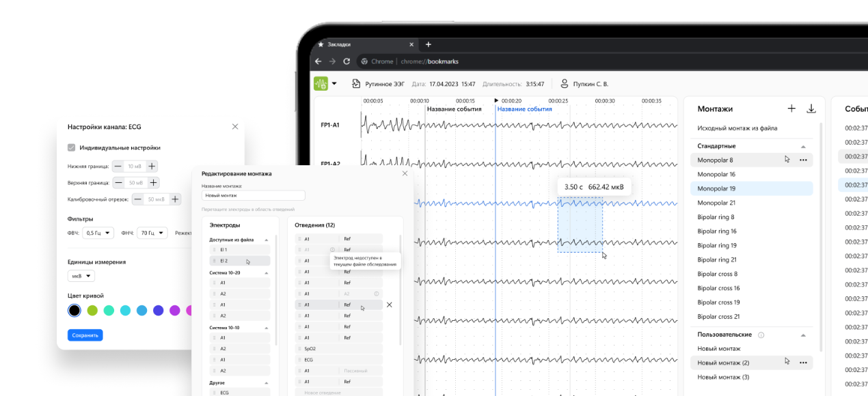Open the мкВ units dropdown
The height and width of the screenshot is (396, 868).
[81, 276]
